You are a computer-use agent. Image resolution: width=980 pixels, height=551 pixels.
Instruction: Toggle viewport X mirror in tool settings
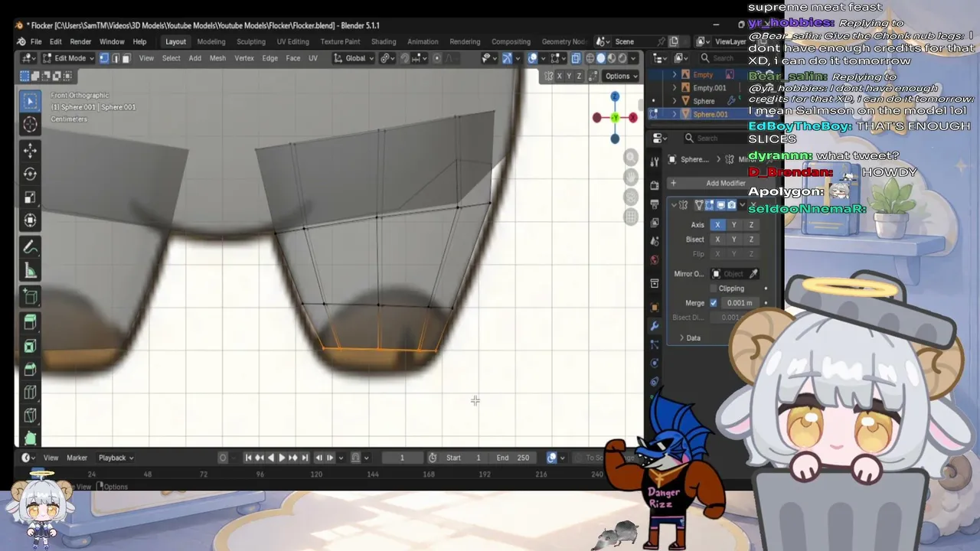(x=559, y=76)
